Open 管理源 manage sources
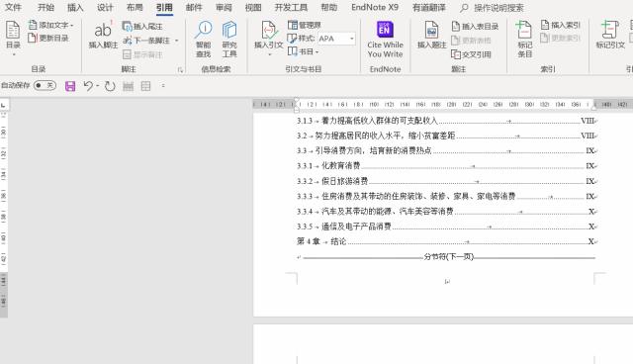The height and width of the screenshot is (364, 633). click(305, 25)
